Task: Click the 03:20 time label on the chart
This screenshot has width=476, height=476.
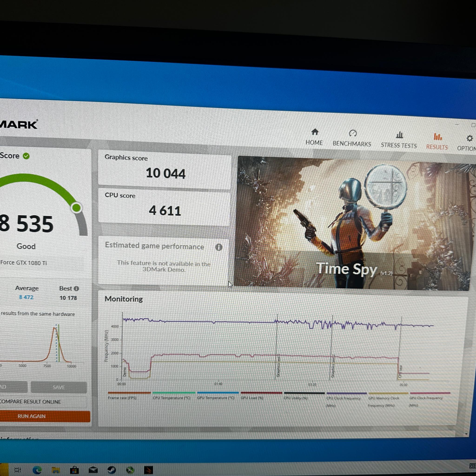Action: (x=312, y=384)
